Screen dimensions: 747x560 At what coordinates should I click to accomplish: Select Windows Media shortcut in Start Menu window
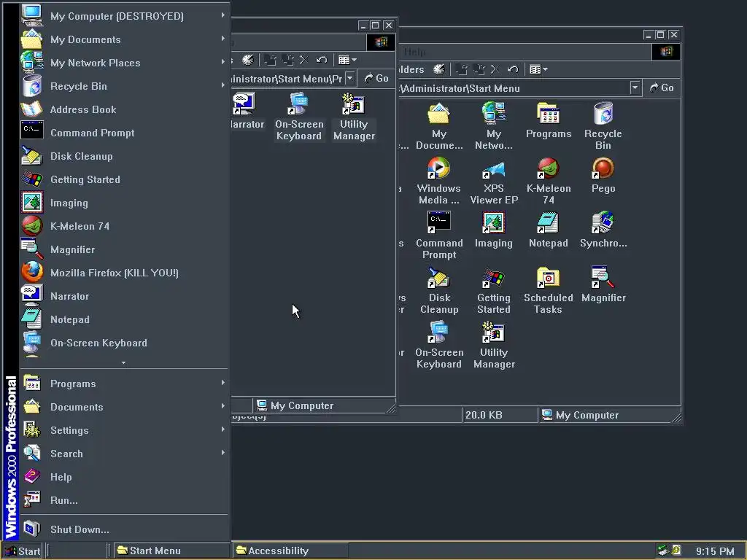pos(438,182)
